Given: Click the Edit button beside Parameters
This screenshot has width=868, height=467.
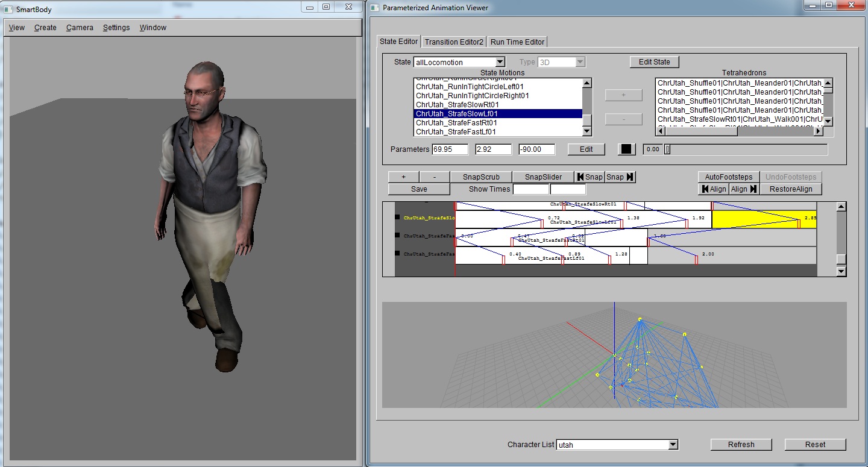Looking at the screenshot, I should [587, 149].
